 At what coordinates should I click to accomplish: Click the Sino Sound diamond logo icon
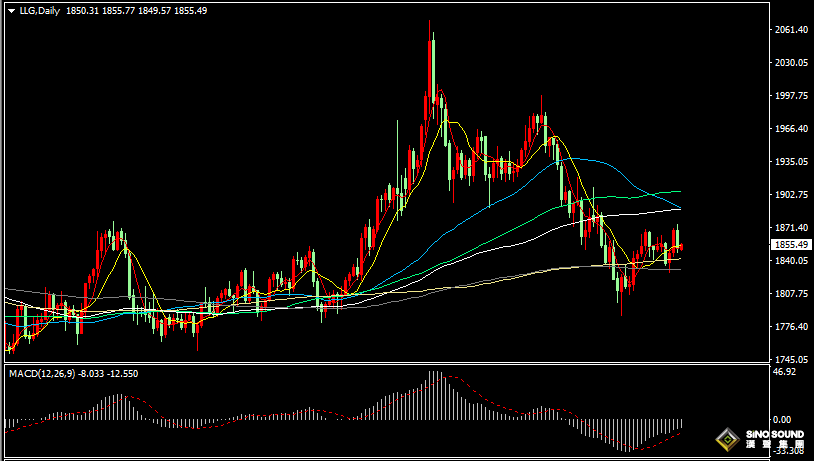pos(728,440)
